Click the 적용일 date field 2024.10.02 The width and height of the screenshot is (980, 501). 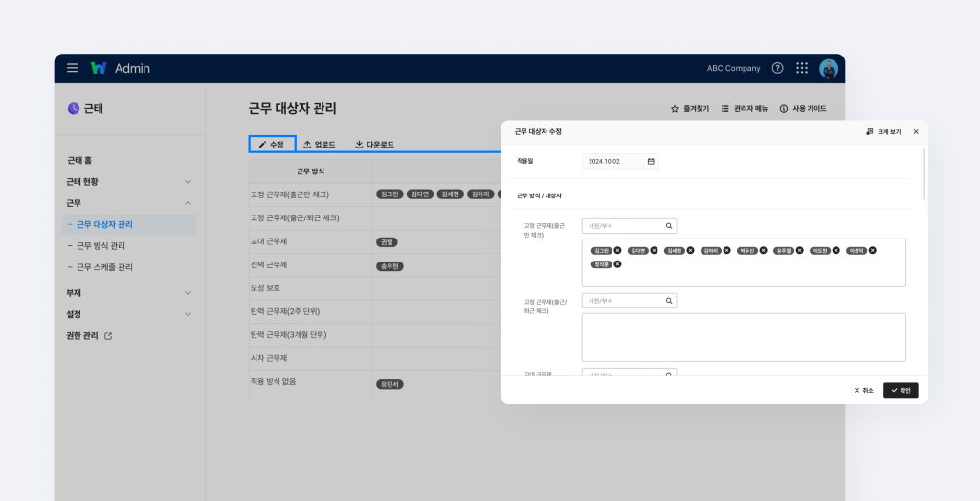620,161
